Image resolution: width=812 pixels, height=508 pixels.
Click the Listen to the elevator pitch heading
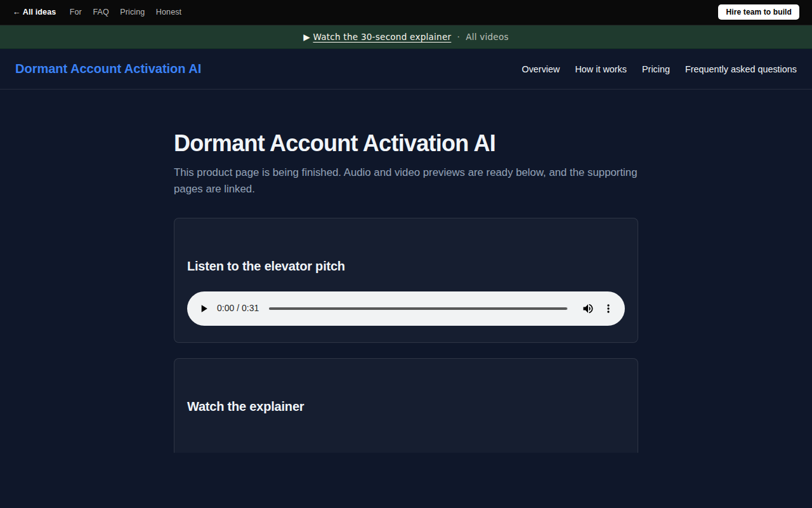(x=266, y=266)
